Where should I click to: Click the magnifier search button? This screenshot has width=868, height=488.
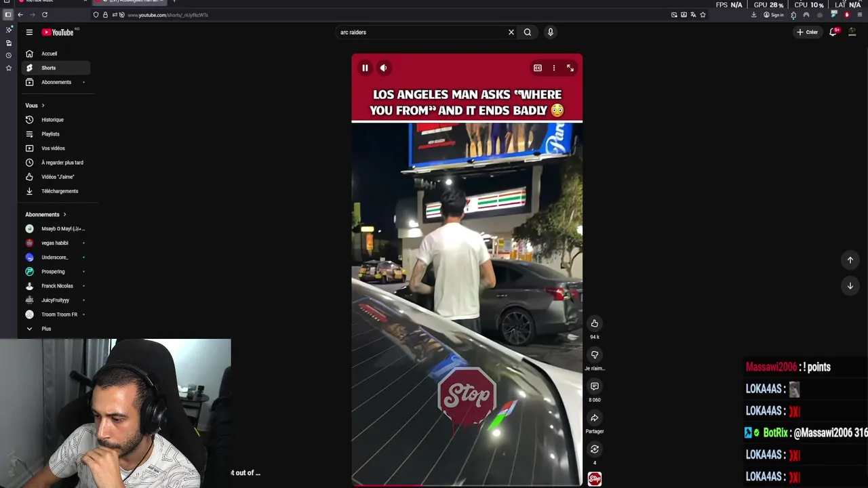528,32
